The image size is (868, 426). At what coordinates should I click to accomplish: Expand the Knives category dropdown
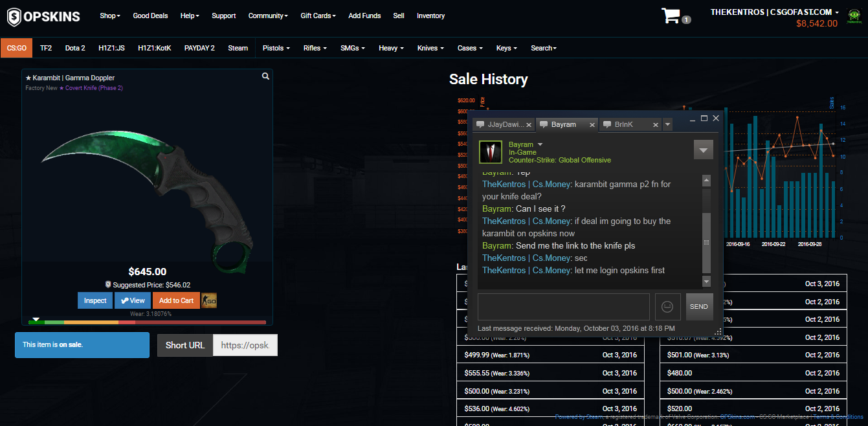tap(430, 48)
